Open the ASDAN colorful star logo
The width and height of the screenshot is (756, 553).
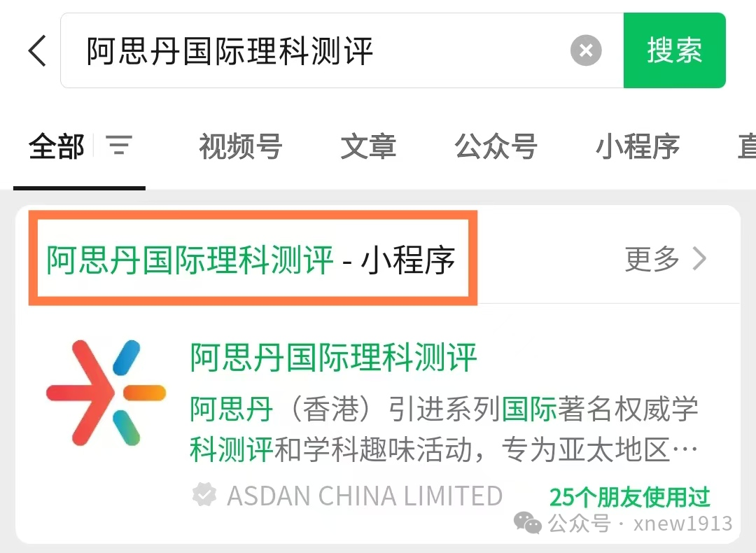point(106,393)
